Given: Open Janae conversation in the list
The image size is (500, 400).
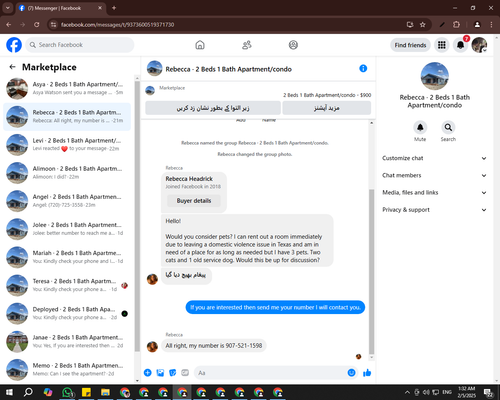Looking at the screenshot, I should click(x=67, y=342).
